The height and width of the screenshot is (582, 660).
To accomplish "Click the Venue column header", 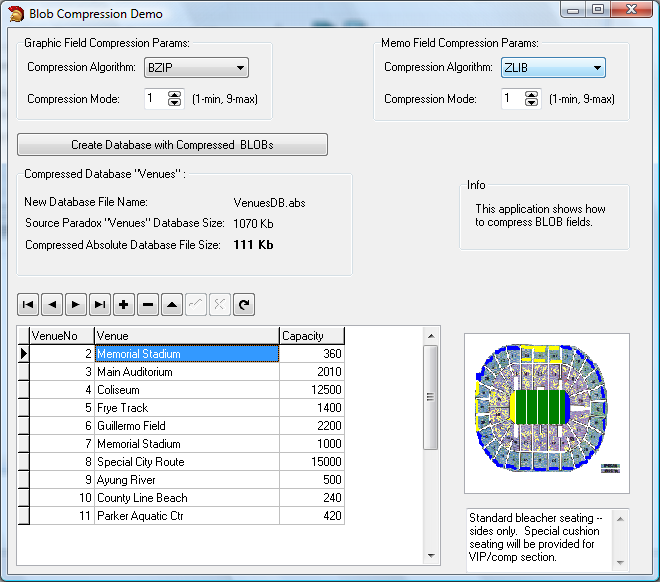I will (186, 336).
